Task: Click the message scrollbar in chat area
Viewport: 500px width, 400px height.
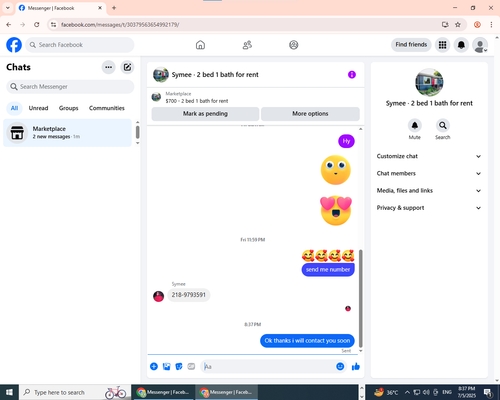Action: click(x=360, y=298)
